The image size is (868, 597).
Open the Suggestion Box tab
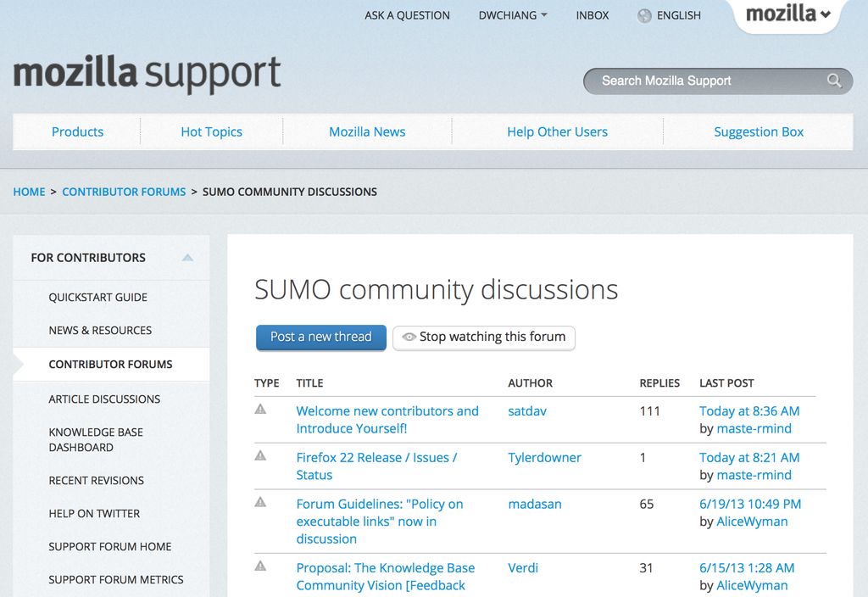pyautogui.click(x=759, y=131)
